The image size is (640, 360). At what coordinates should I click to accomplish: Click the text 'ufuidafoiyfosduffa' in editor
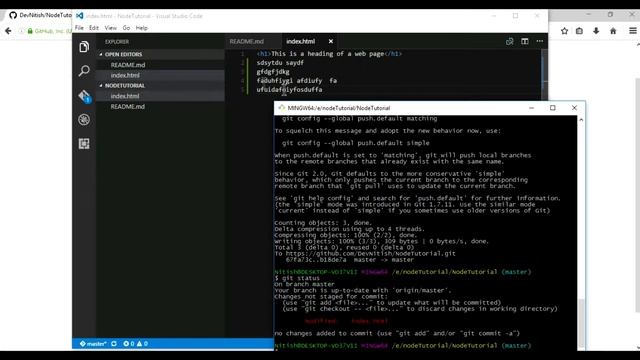(289, 90)
